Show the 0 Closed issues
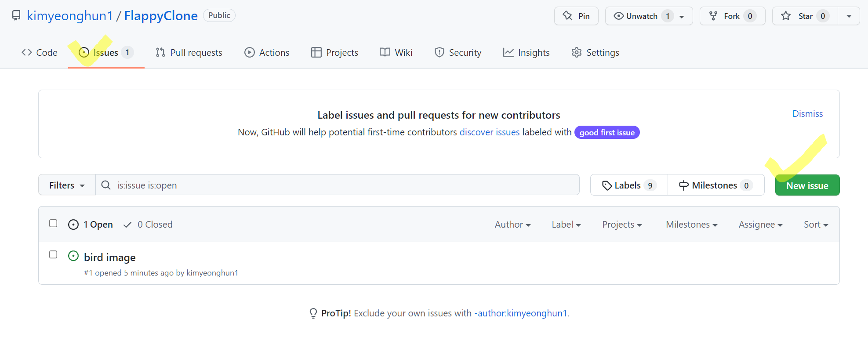 [148, 225]
